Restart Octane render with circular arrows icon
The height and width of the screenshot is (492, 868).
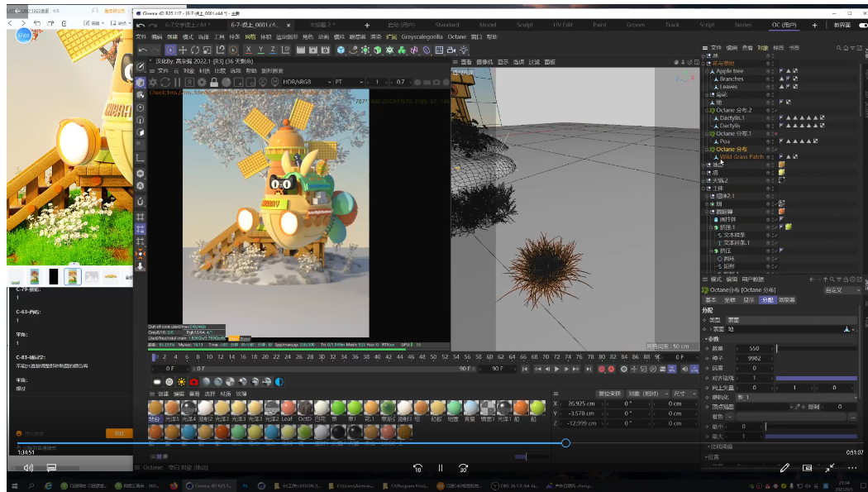(165, 82)
